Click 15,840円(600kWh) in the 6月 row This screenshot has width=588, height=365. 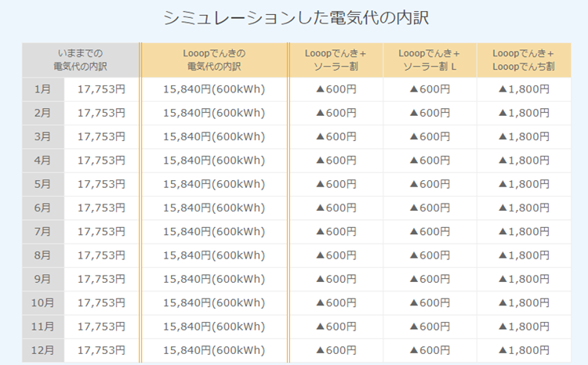pos(214,208)
